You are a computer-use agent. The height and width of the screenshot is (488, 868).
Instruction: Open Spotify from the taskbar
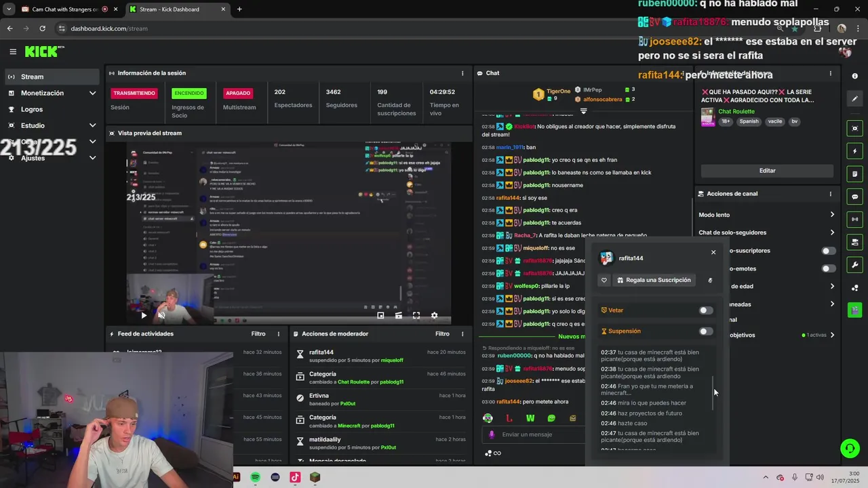click(x=255, y=477)
